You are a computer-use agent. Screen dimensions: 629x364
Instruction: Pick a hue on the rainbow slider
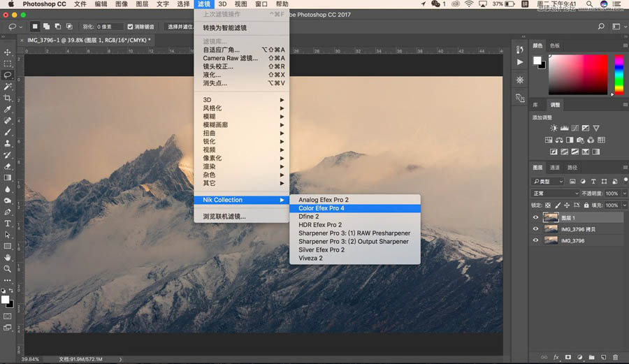619,75
